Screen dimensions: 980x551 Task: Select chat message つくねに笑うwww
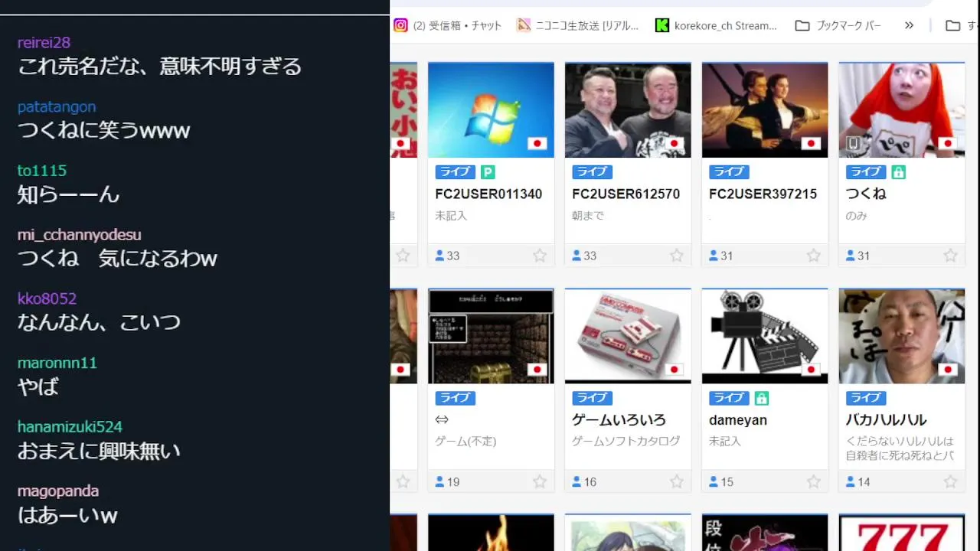coord(103,131)
